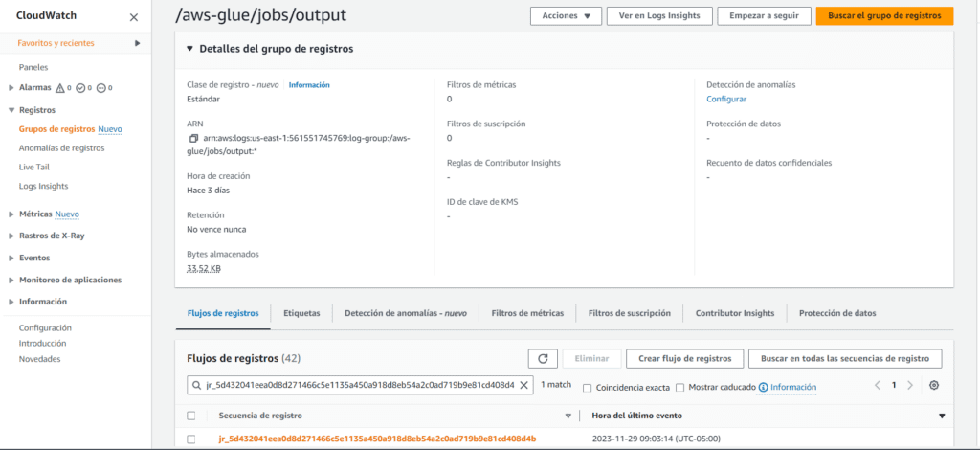This screenshot has height=450, width=980.
Task: Sort by Hora del último evento column
Action: (x=942, y=416)
